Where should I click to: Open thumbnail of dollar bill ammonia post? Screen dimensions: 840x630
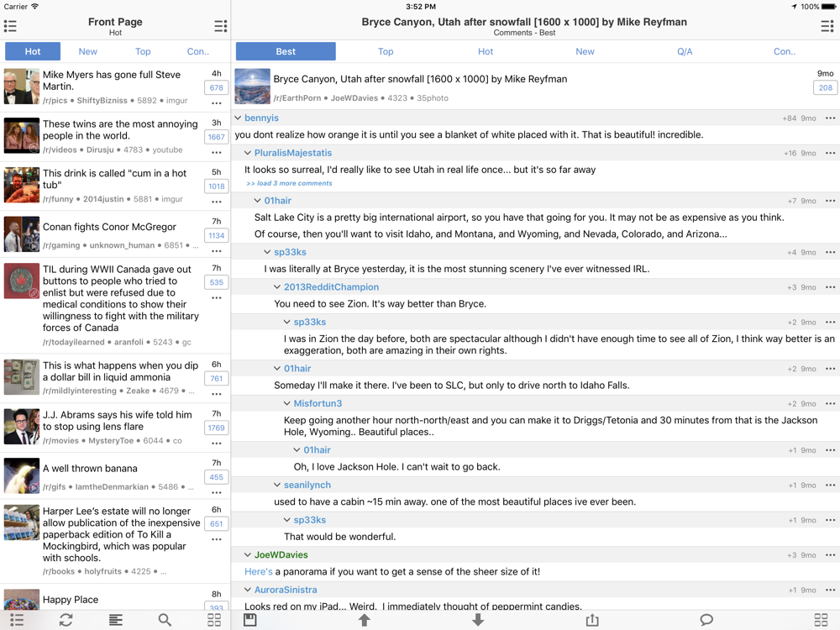click(22, 377)
